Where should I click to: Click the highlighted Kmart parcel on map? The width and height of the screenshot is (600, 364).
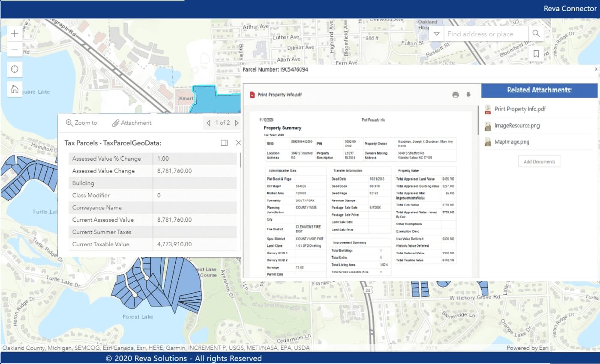click(x=216, y=99)
